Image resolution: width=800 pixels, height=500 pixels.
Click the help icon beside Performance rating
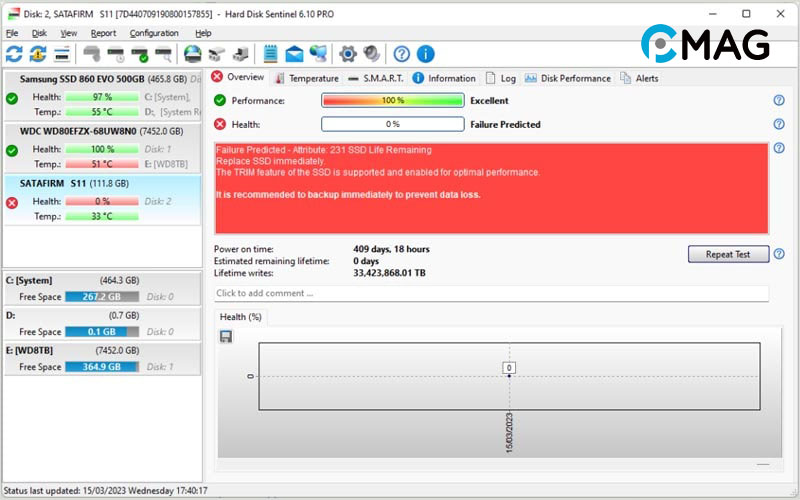(779, 100)
